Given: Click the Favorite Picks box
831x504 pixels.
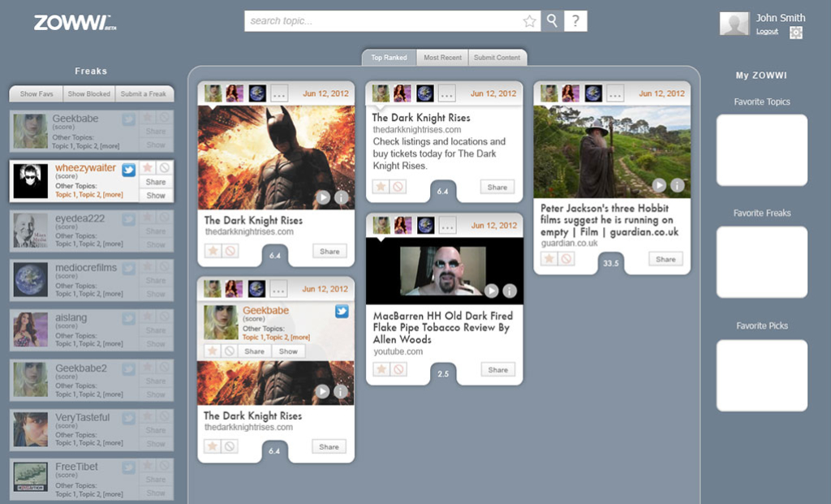Looking at the screenshot, I should [762, 375].
